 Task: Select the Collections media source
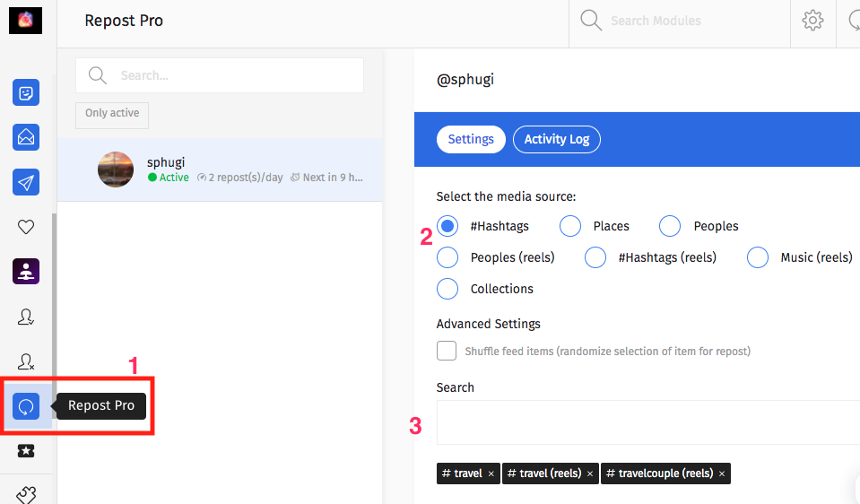point(447,289)
